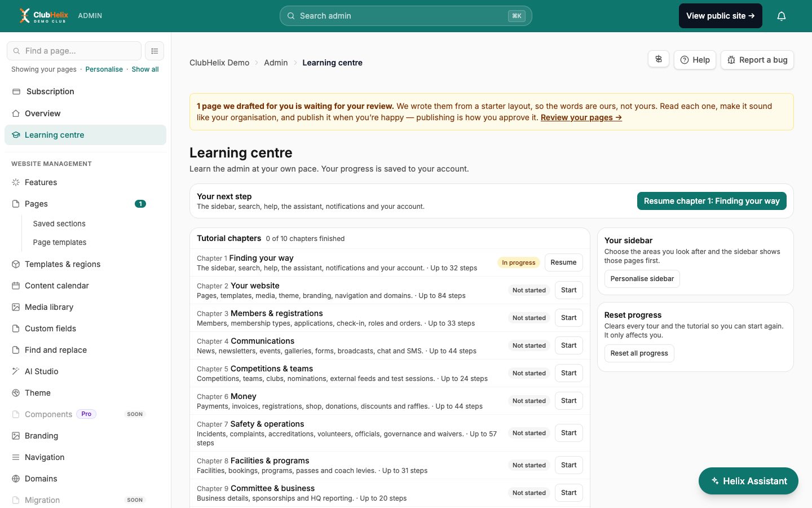
Task: Click the Pages count badge showing 1
Action: (x=140, y=204)
